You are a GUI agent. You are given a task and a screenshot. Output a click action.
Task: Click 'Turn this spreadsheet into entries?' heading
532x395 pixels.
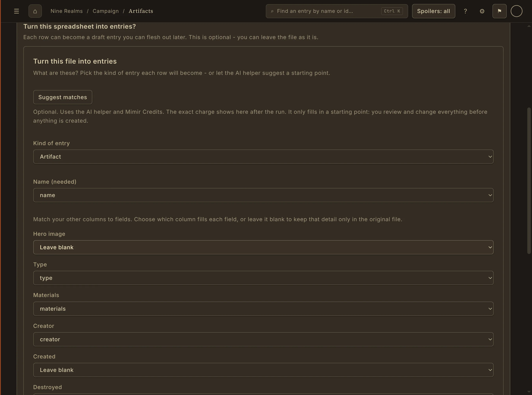[x=79, y=26]
